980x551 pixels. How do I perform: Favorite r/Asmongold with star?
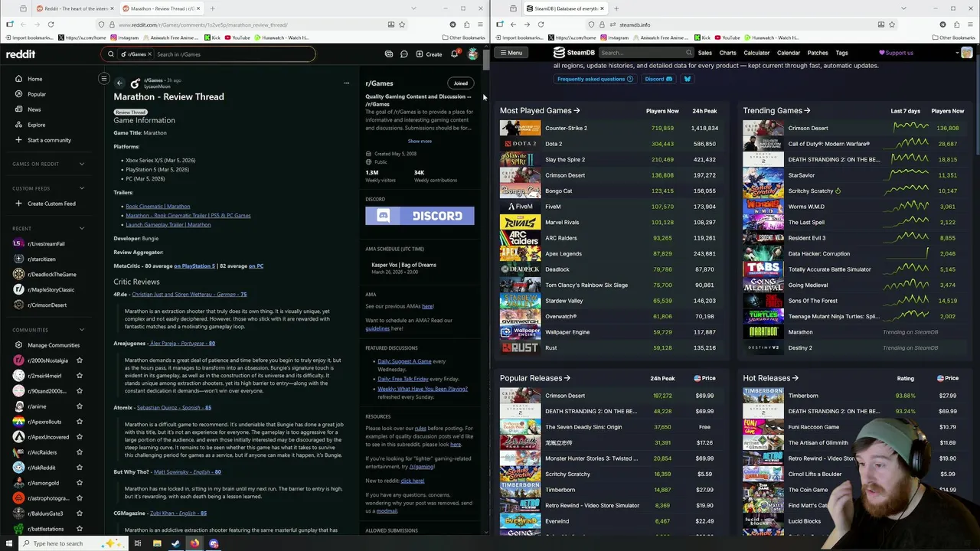pyautogui.click(x=79, y=483)
